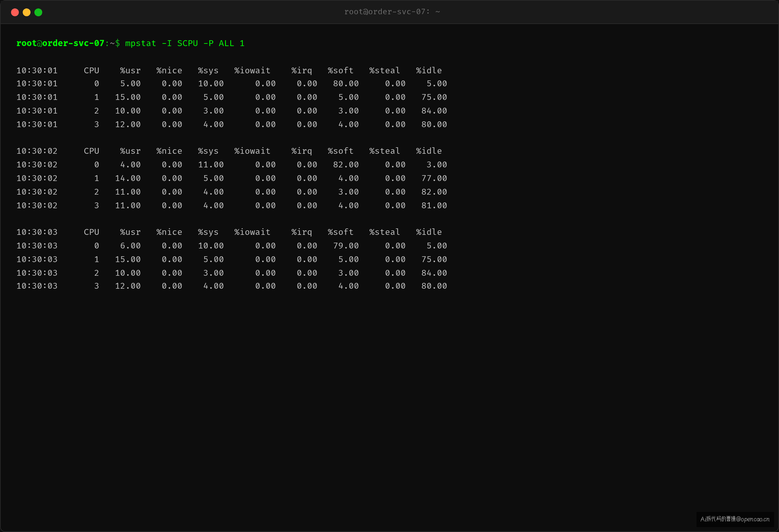This screenshot has width=779, height=532.
Task: Click the green root@order-svc-07 prompt text
Action: tap(60, 43)
